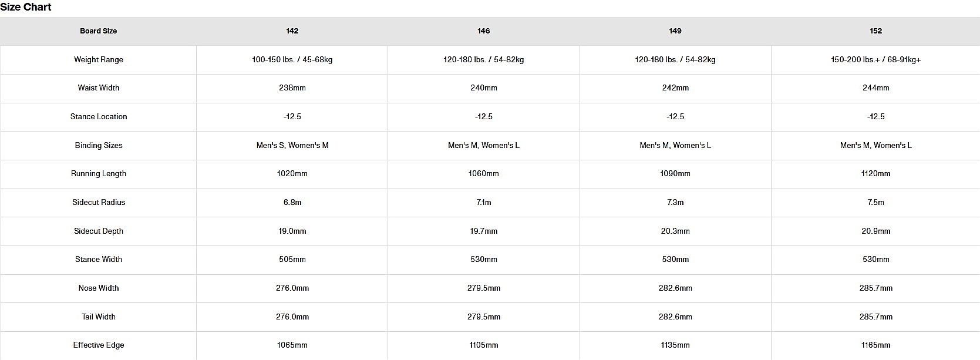Click the 20.3mm sidecut depth value
The width and height of the screenshot is (980, 360).
675,231
